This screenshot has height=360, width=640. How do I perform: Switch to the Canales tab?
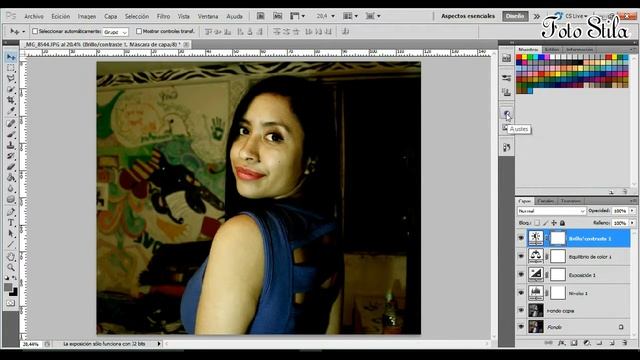tap(546, 201)
